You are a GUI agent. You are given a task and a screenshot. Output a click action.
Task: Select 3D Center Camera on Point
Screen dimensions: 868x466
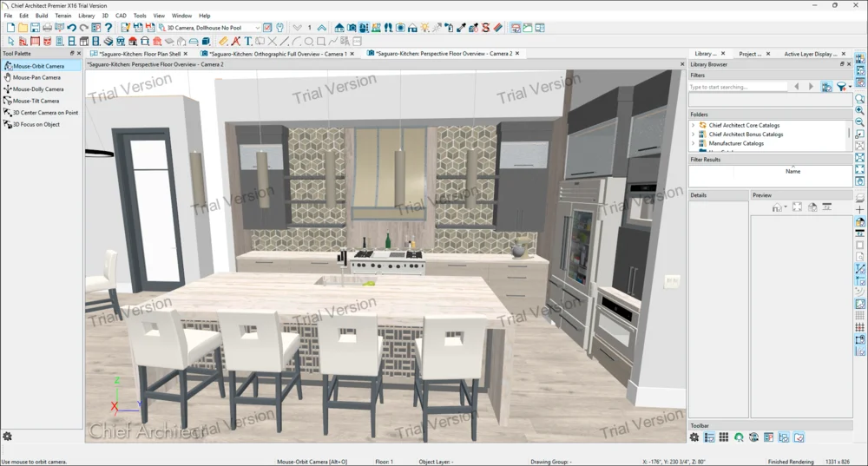click(x=45, y=112)
